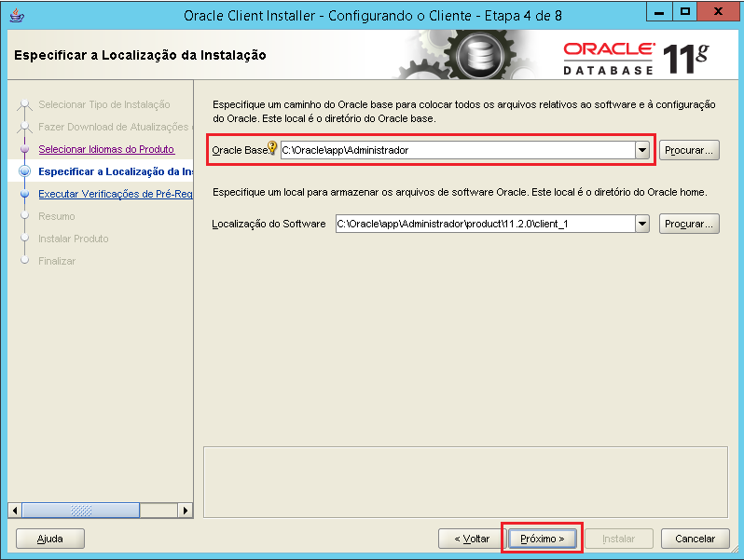744x560 pixels.
Task: Click the sidebar scrollbar left arrow
Action: (x=15, y=511)
